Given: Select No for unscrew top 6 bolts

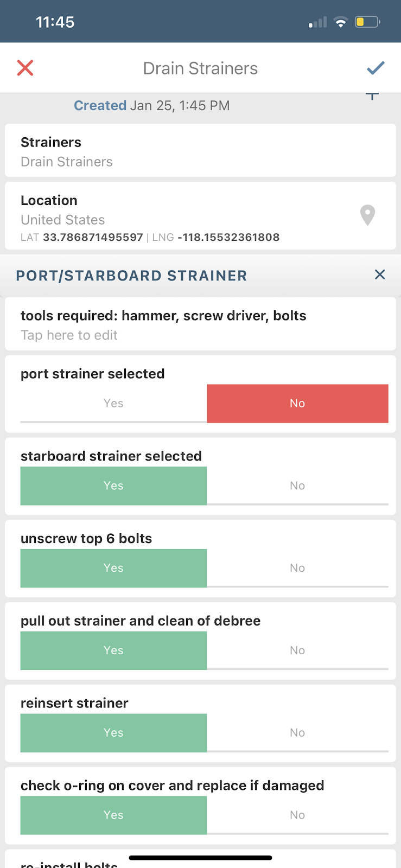Looking at the screenshot, I should click(297, 568).
